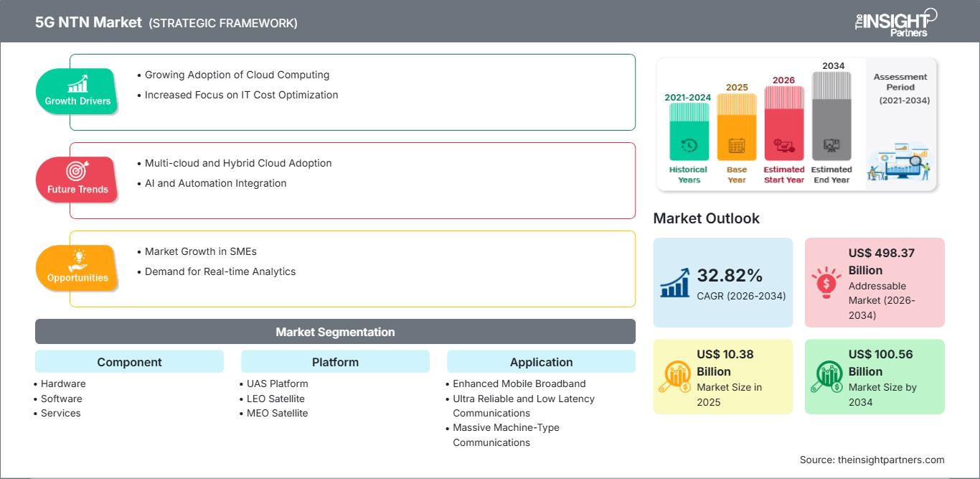This screenshot has height=479, width=980.
Task: Click 'Assessment Period' text
Action: (900, 82)
